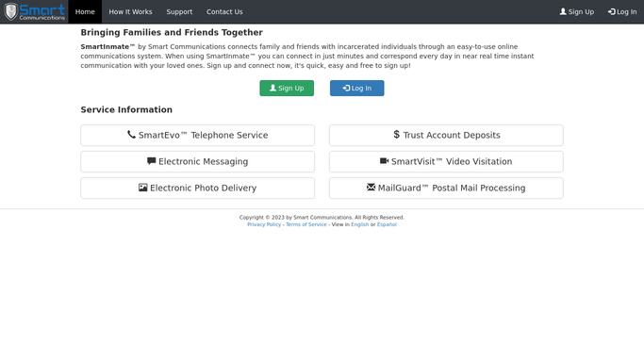
Task: Open the Privacy Policy link
Action: click(264, 224)
